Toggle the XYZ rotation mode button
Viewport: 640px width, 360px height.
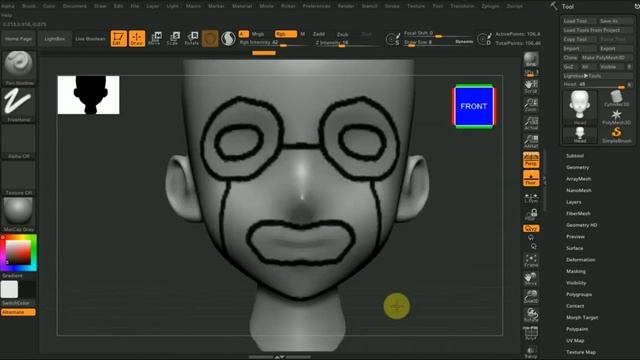tap(531, 229)
